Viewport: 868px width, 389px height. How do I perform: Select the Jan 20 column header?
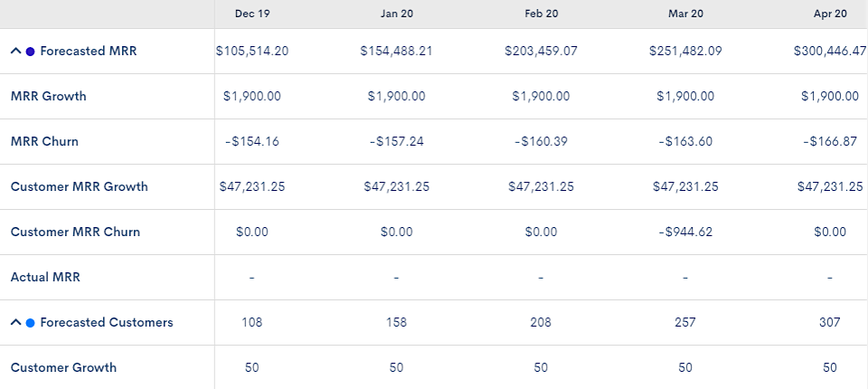[396, 14]
